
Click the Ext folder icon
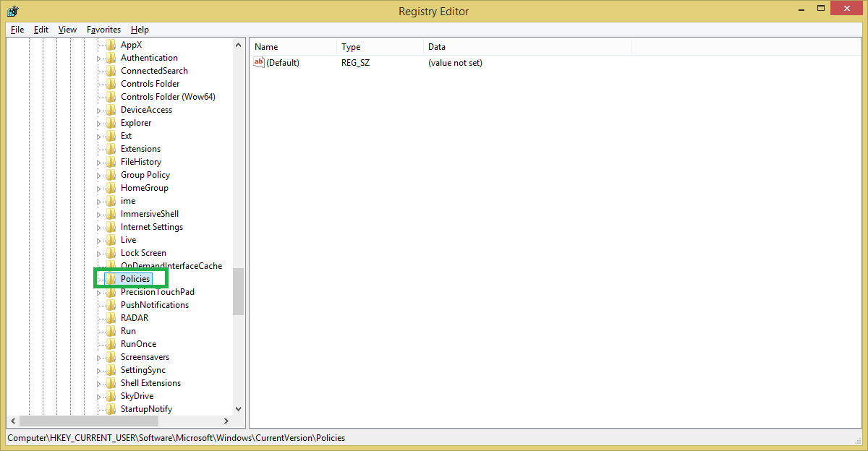pos(111,136)
